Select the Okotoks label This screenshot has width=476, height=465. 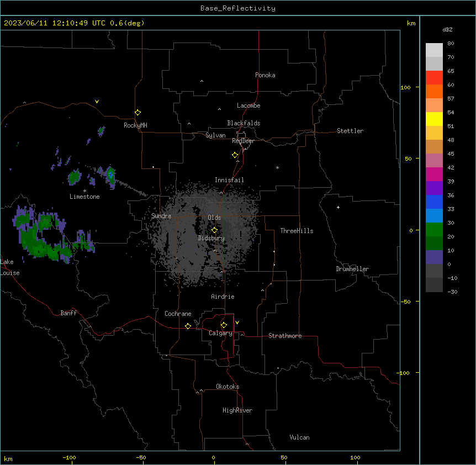click(228, 387)
